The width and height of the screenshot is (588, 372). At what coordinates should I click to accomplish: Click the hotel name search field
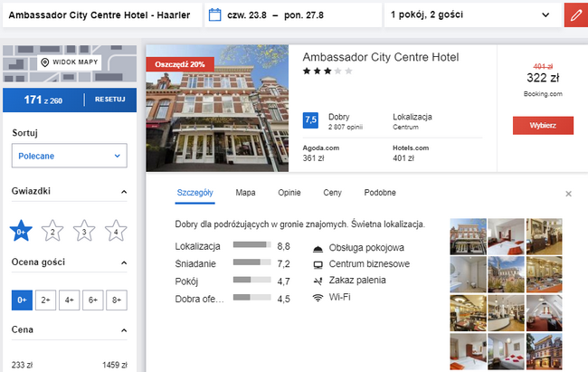(x=102, y=15)
